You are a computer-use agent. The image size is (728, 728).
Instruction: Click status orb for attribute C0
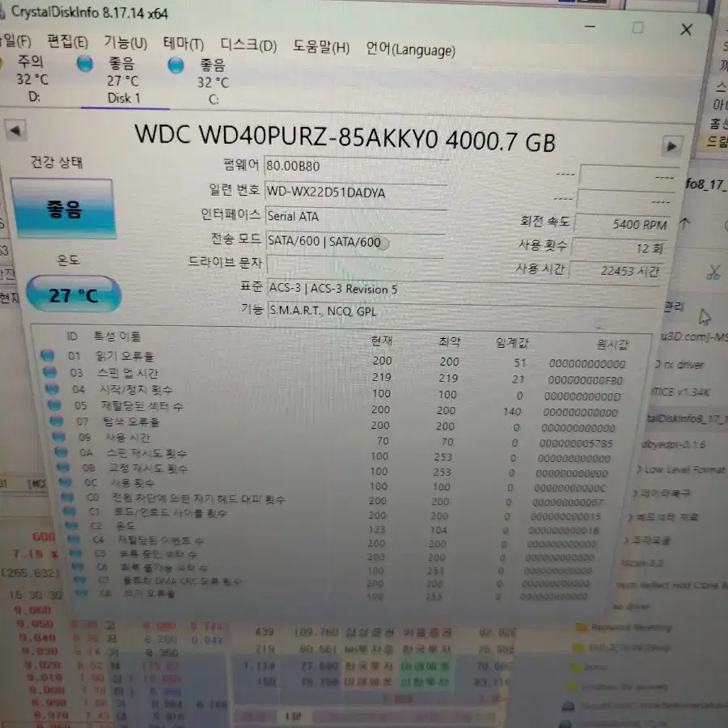[67, 497]
